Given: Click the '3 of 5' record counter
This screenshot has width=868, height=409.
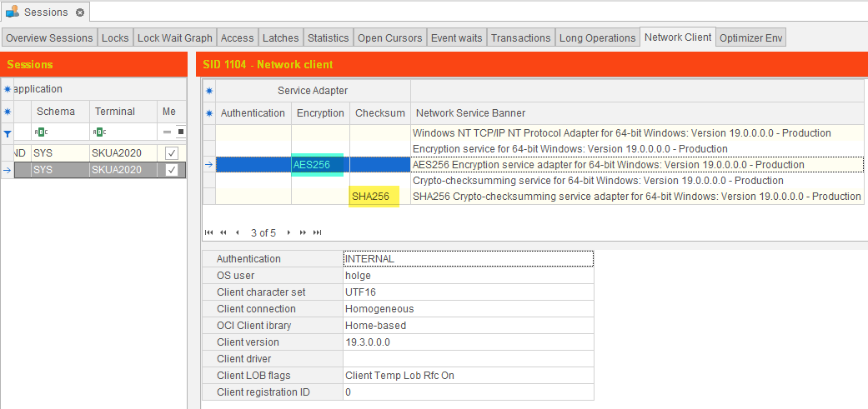Looking at the screenshot, I should 263,232.
